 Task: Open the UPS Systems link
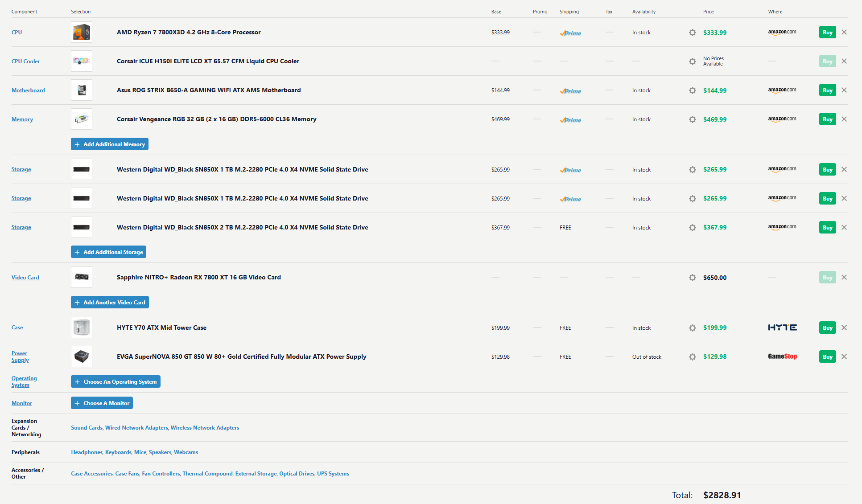pyautogui.click(x=333, y=474)
